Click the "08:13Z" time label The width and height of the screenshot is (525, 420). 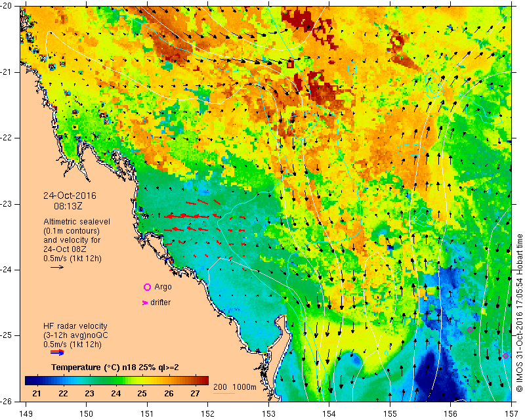[68, 206]
